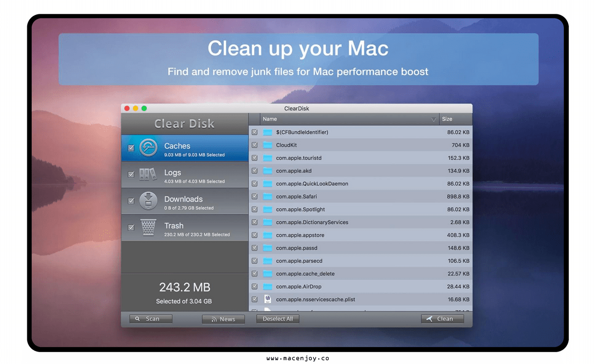Zoom the ClearDisk window with green button
Screen dimensions: 595x364
pyautogui.click(x=144, y=108)
